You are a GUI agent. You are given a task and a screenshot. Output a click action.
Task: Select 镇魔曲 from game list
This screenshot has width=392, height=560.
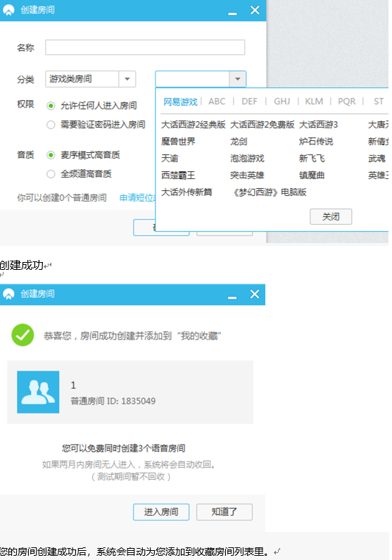pyautogui.click(x=312, y=175)
